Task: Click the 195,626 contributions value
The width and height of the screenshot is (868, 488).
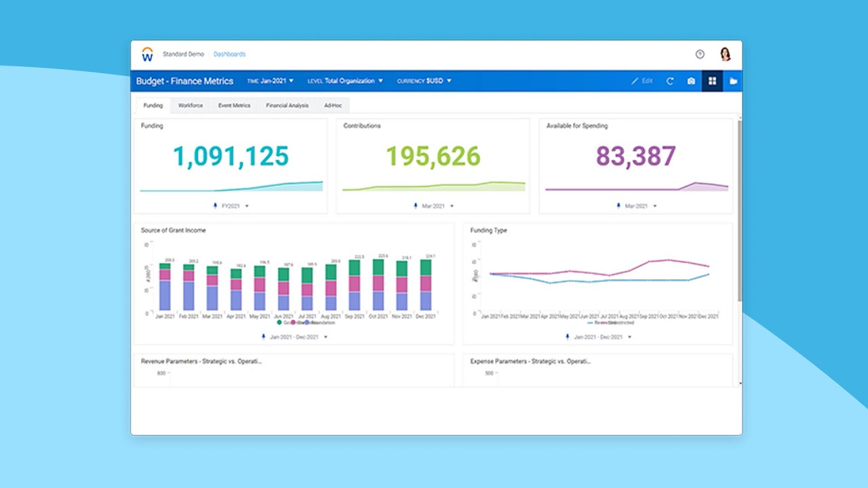Action: [433, 157]
